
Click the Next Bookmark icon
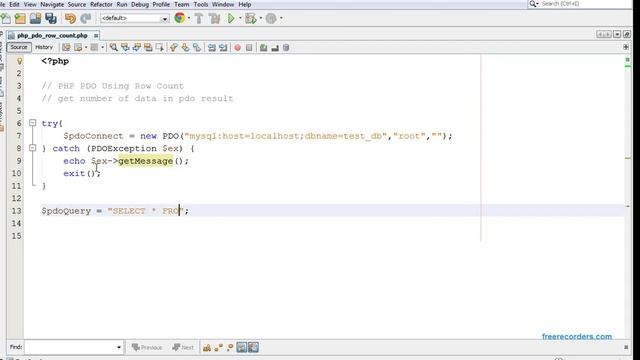(x=185, y=48)
